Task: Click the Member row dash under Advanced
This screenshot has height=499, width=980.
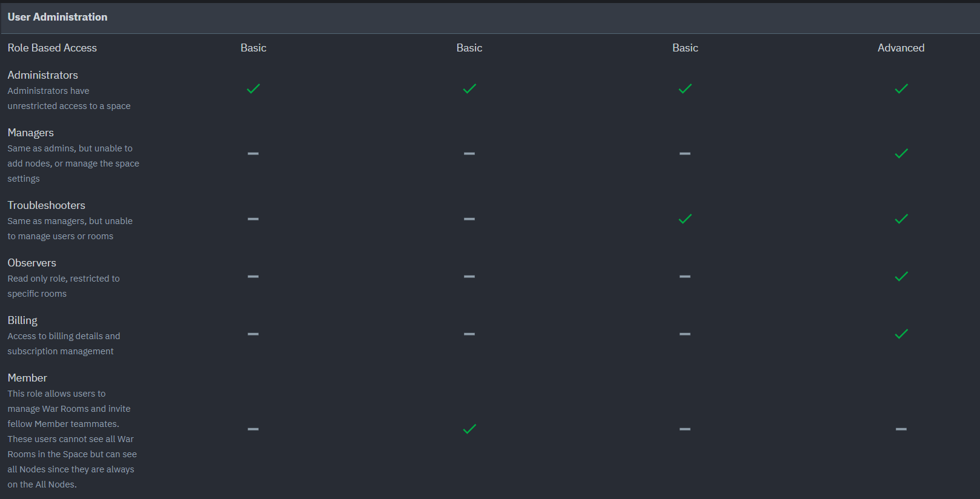Action: 901,429
